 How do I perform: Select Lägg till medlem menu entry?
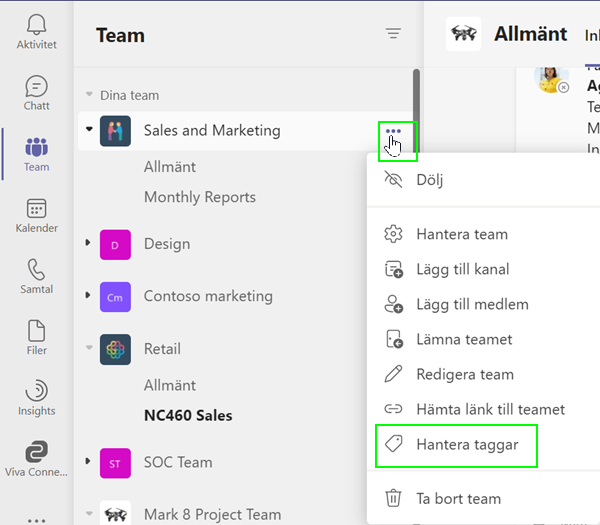pos(483,304)
